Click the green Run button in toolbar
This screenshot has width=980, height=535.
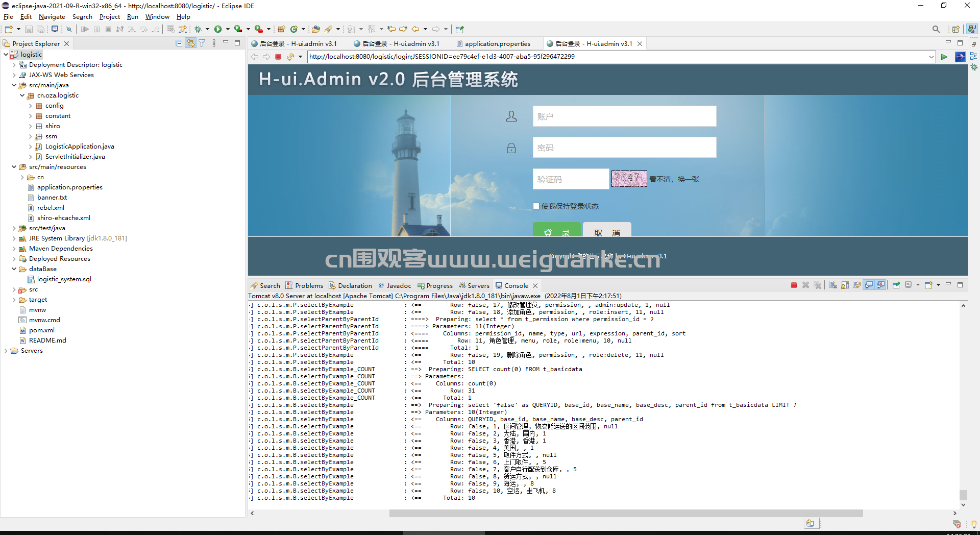tap(218, 29)
